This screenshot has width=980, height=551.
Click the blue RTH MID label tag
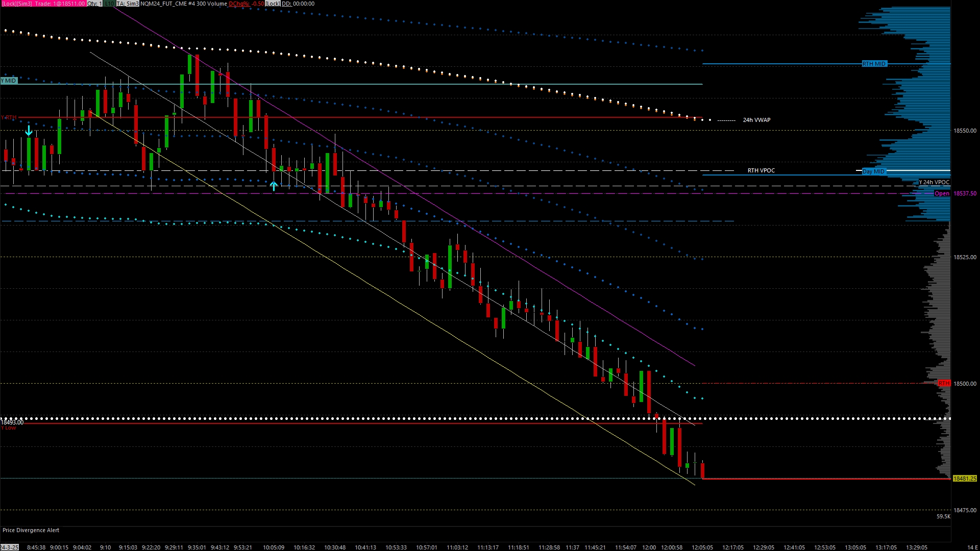pos(874,64)
